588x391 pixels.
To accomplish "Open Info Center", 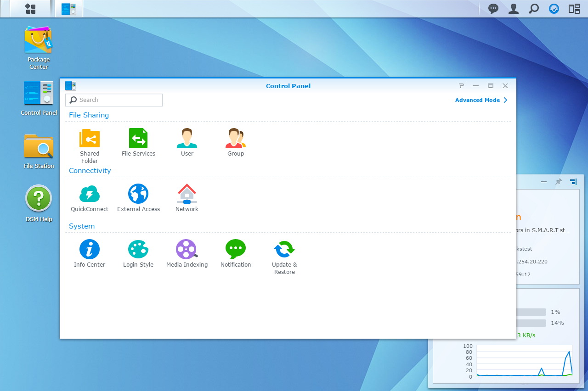I will [90, 250].
